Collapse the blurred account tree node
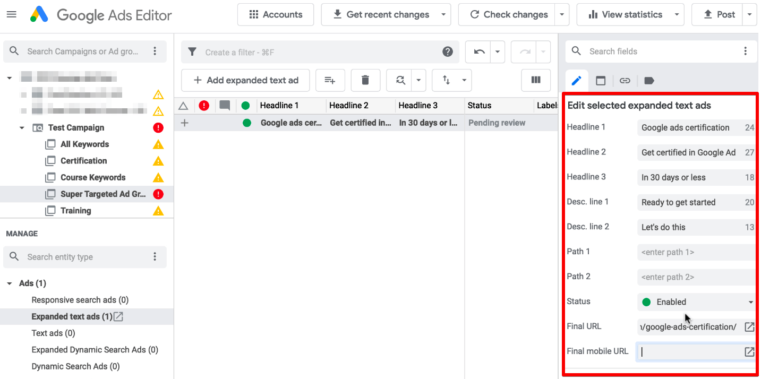The height and width of the screenshot is (379, 761). click(10, 78)
